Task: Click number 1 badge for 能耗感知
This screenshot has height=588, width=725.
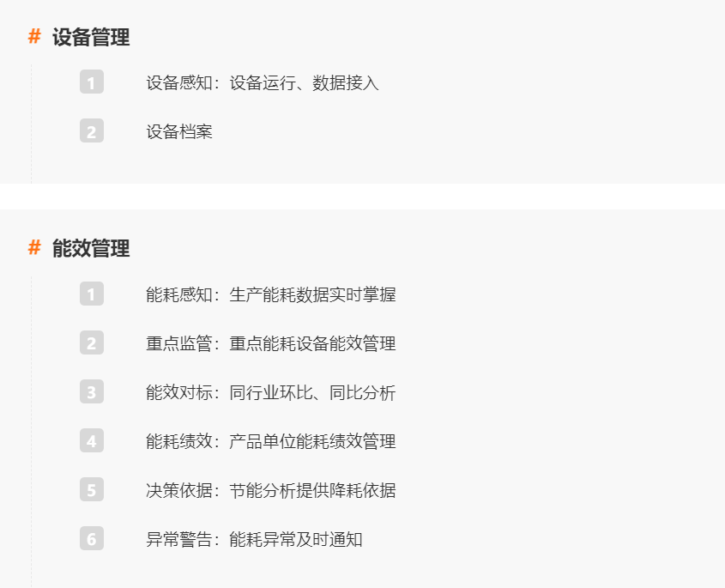Action: pos(92,294)
